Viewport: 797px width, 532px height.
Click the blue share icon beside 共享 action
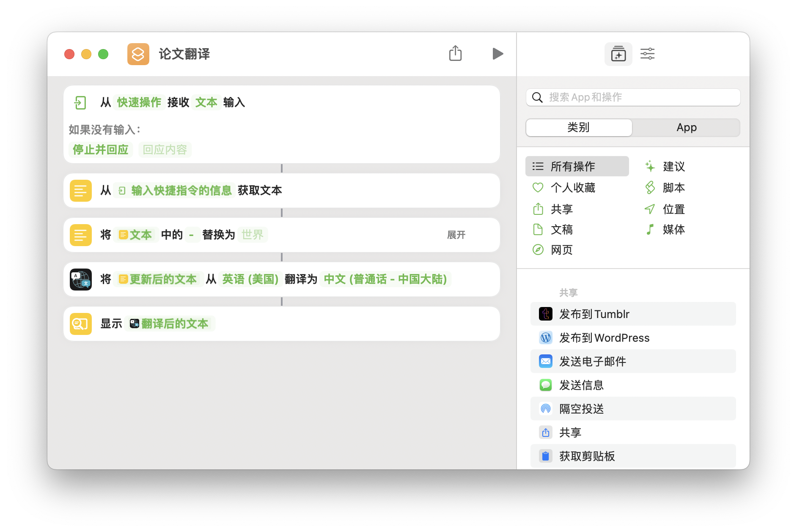(546, 432)
